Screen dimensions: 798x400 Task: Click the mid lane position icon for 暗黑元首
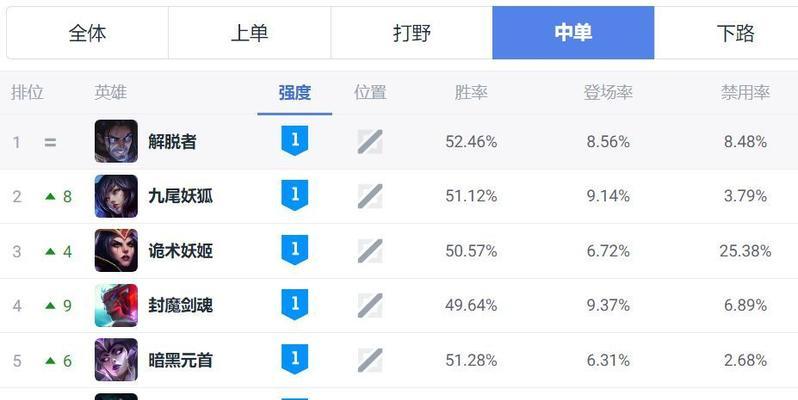point(370,359)
